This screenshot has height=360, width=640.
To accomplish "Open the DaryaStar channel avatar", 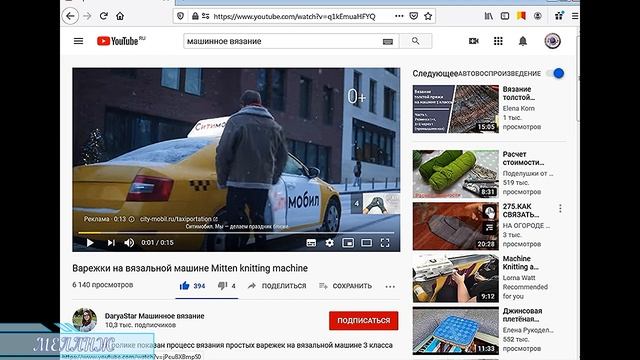I will (x=84, y=320).
